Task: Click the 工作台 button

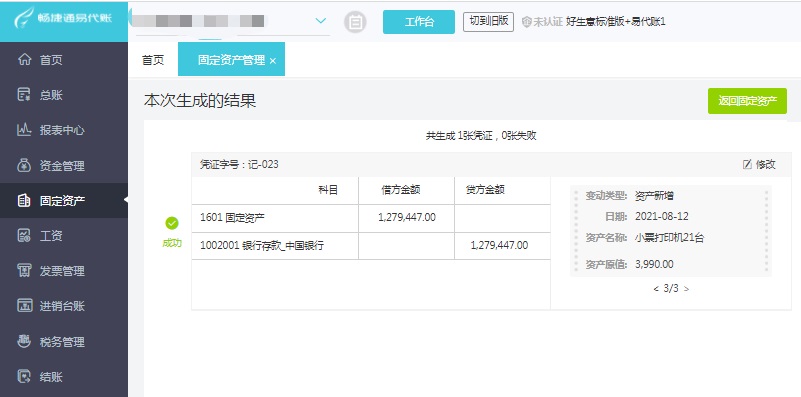Action: [x=419, y=22]
